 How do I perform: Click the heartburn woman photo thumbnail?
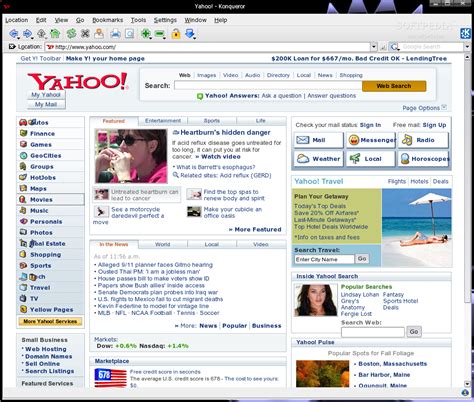tap(131, 156)
